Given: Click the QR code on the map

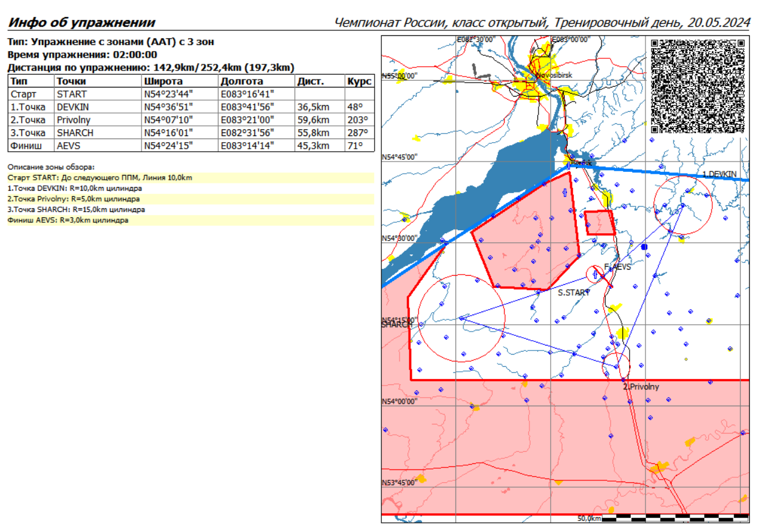Looking at the screenshot, I should click(698, 86).
